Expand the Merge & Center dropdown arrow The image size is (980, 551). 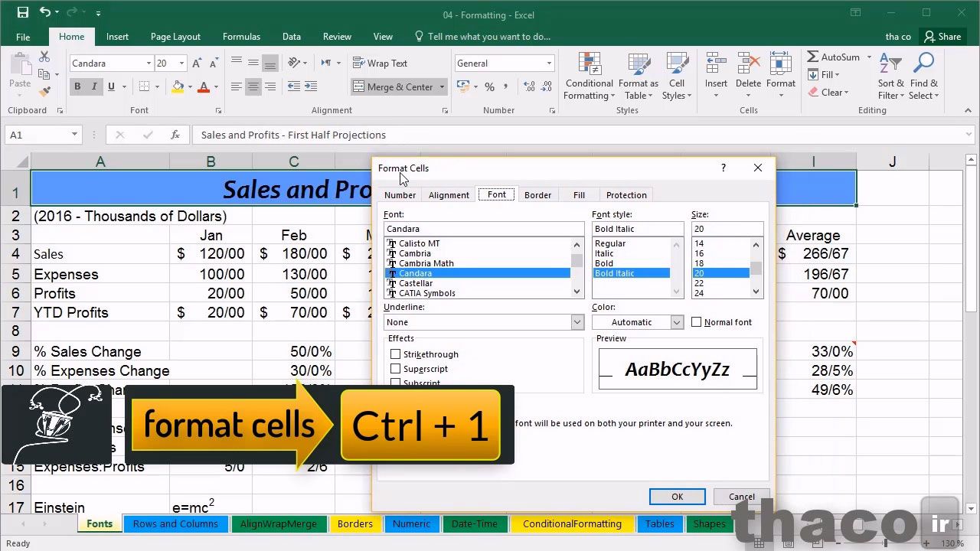tap(442, 86)
